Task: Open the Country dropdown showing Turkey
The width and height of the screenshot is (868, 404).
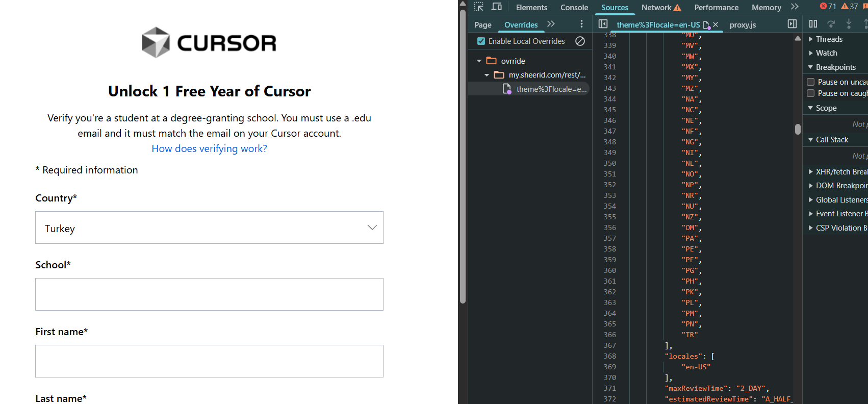Action: [209, 228]
